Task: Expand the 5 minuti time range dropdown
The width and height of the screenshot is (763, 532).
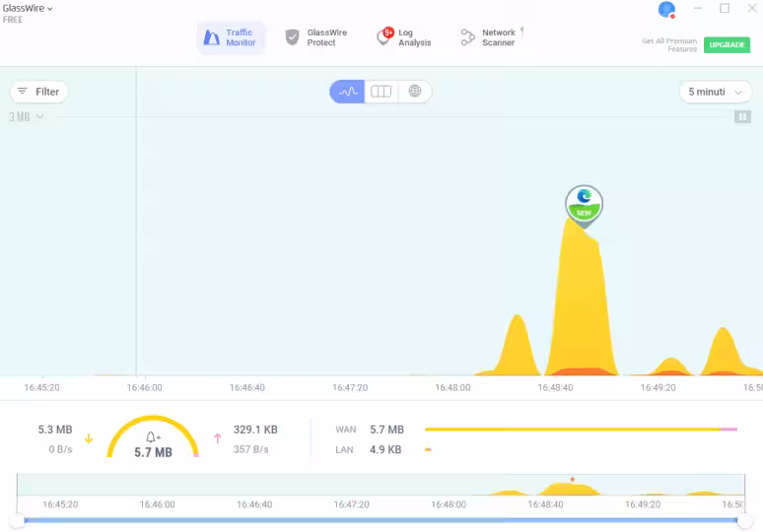Action: 715,92
